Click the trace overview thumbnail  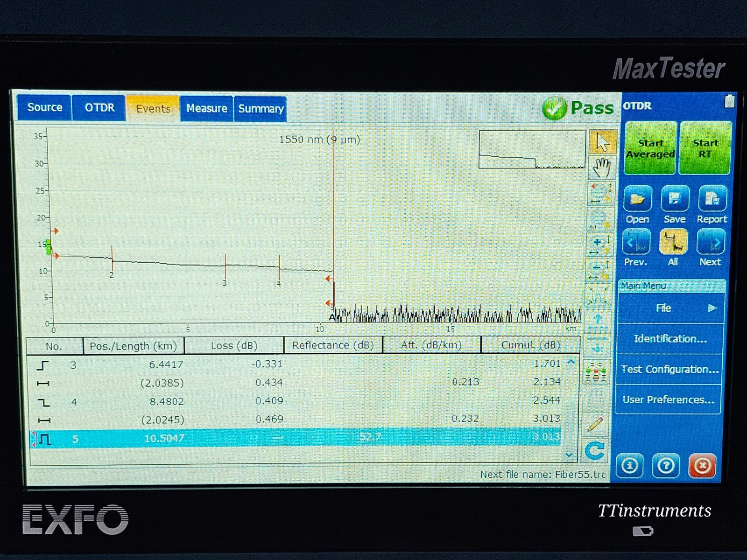point(532,149)
